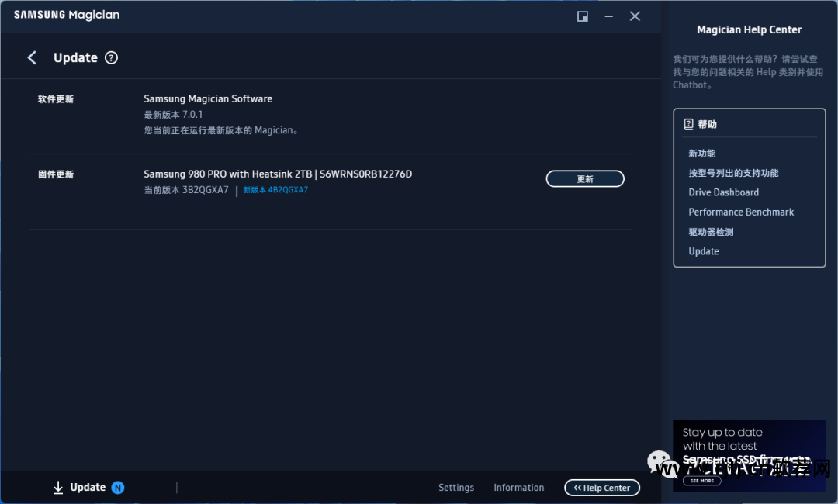Viewport: 838px width, 504px height.
Task: Open Update topic in Help Center list
Action: [704, 251]
